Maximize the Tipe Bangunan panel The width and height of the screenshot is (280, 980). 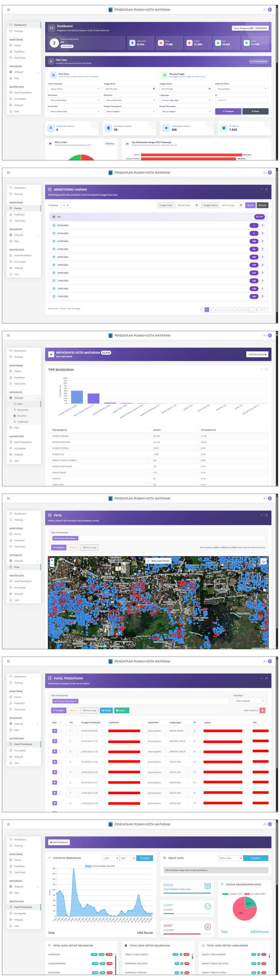[x=266, y=369]
